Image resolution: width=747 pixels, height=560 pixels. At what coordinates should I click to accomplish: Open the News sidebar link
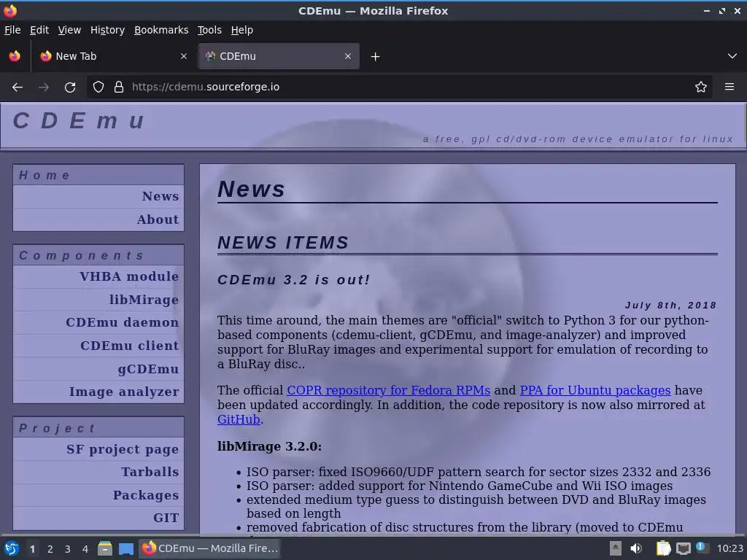[160, 196]
